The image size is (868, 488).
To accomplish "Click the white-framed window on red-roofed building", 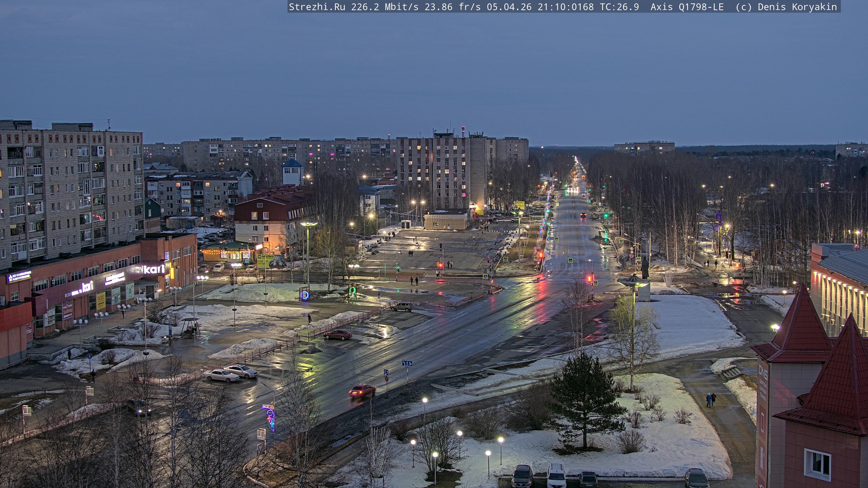I will (x=817, y=465).
